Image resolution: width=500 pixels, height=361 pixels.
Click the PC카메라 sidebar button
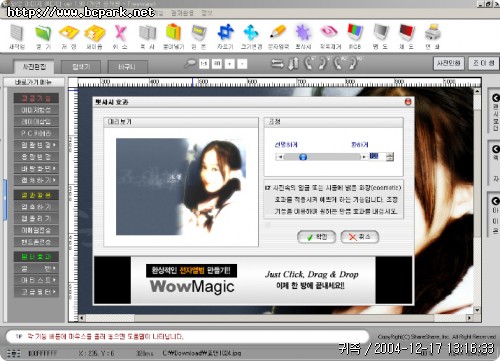coord(36,133)
